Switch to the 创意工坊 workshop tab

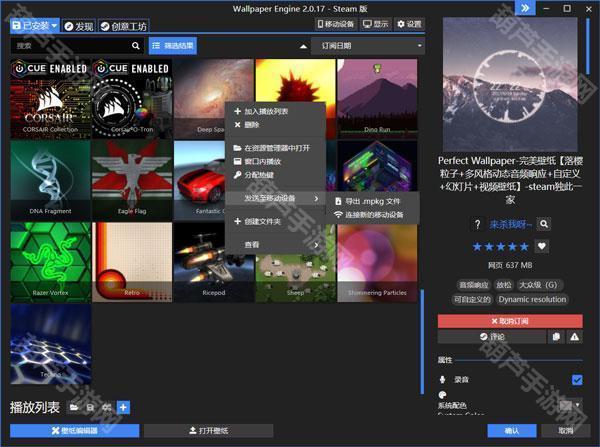click(x=124, y=26)
